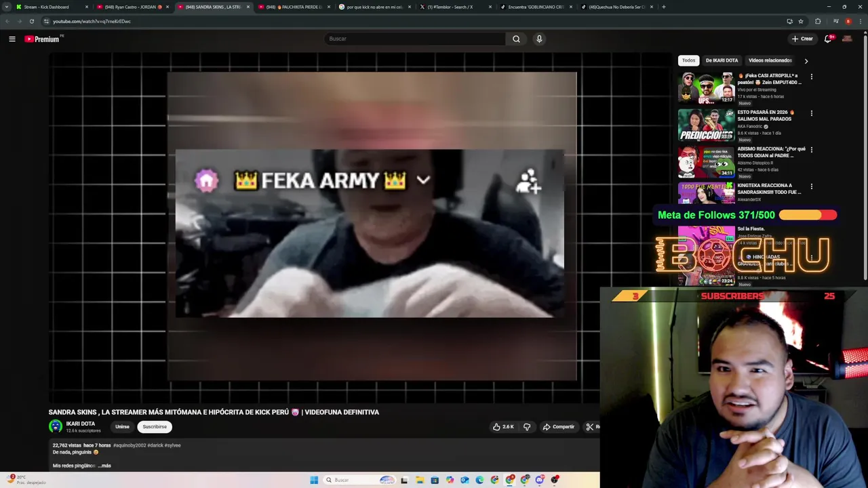Open Copilot from taskbar

[450, 480]
